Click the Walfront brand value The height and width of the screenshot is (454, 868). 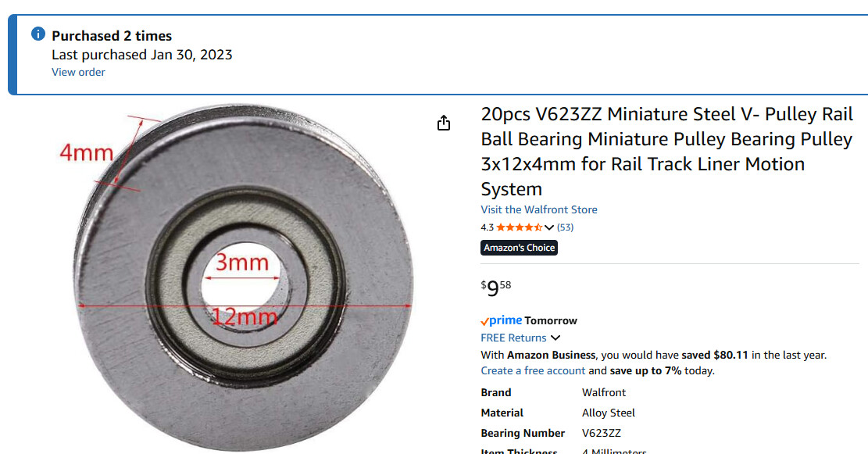click(x=604, y=392)
